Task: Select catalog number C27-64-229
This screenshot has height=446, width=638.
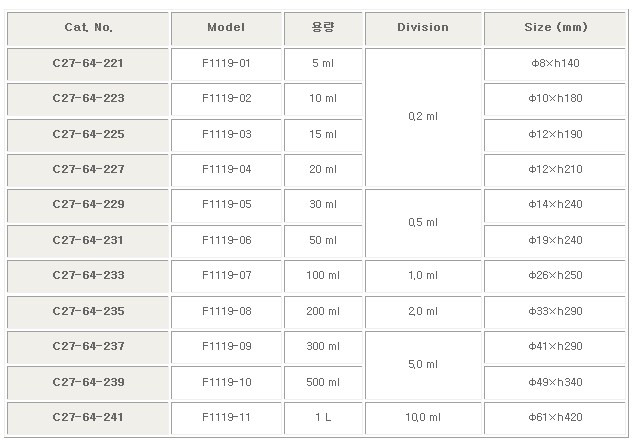Action: click(88, 204)
